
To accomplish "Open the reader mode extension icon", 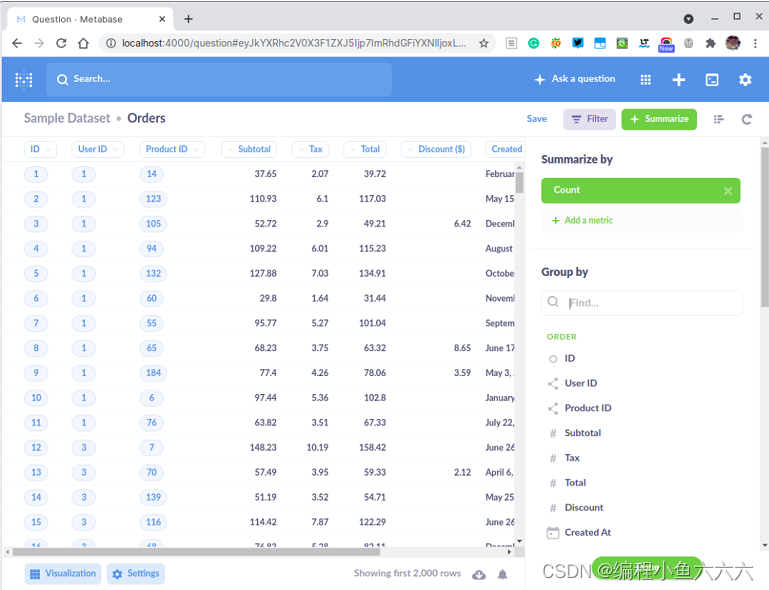I will pos(511,43).
